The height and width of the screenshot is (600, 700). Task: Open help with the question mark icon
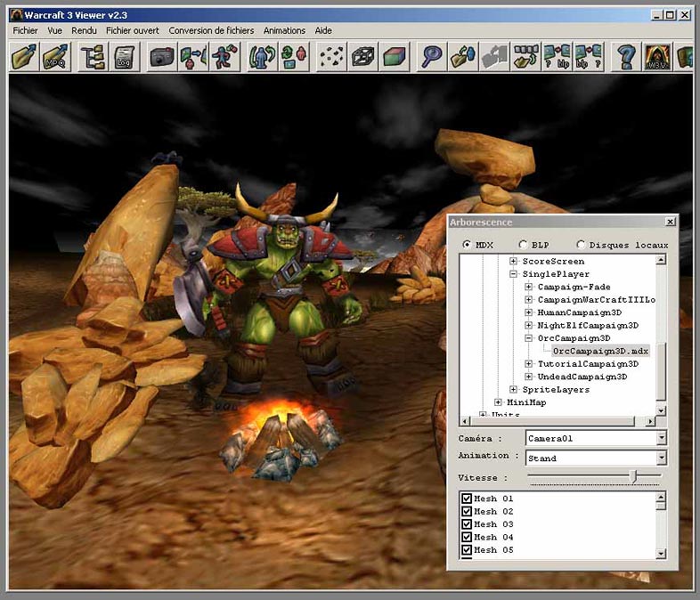click(x=626, y=56)
